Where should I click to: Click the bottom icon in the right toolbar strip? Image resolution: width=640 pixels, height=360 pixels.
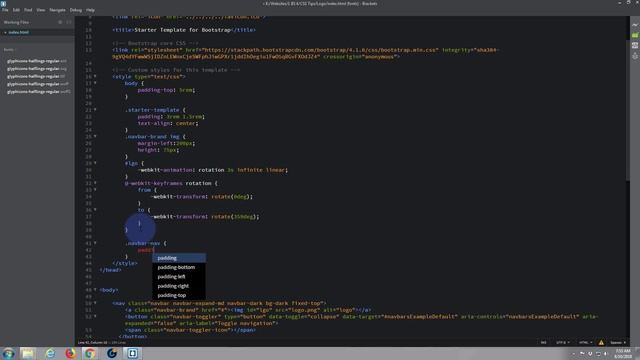coord(635,56)
